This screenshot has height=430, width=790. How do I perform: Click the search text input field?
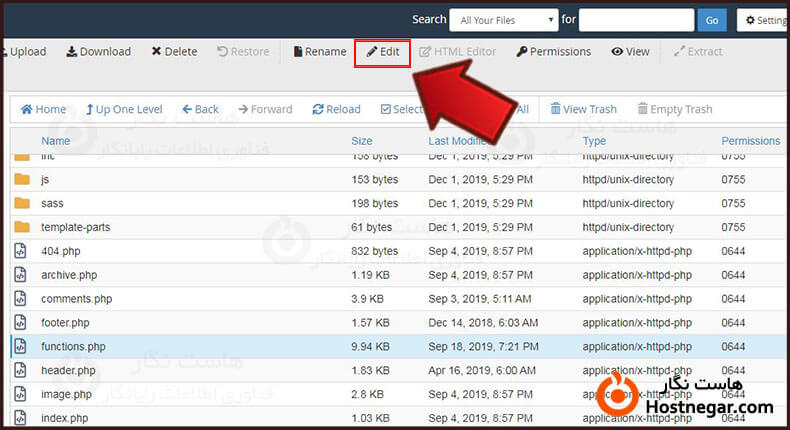point(636,20)
